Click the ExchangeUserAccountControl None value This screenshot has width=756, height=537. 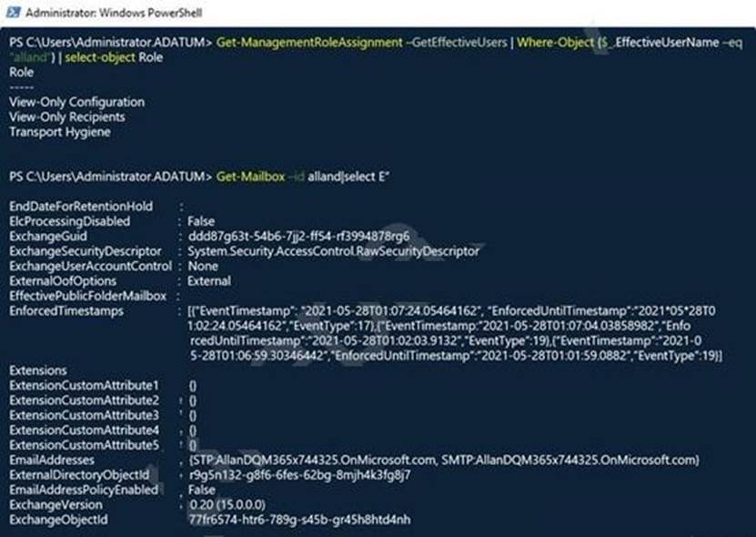(203, 266)
